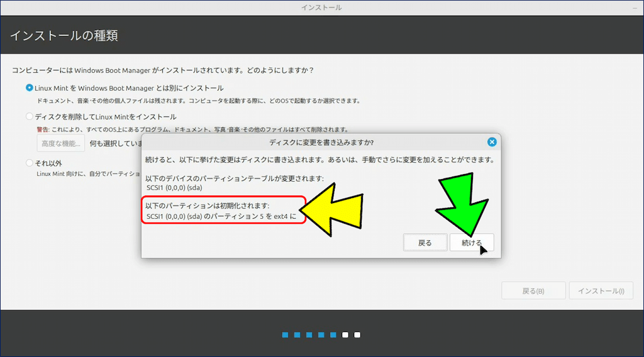Click 続ける to write changes to disk

(x=472, y=243)
